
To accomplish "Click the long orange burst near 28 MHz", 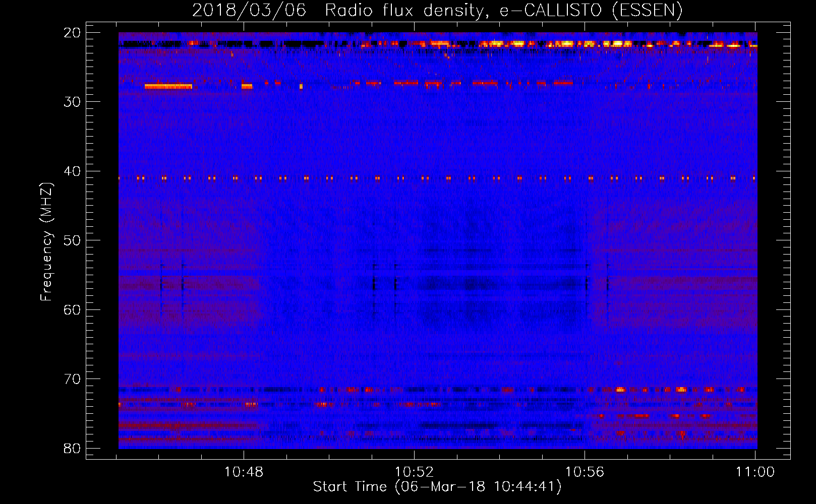I will (x=168, y=86).
